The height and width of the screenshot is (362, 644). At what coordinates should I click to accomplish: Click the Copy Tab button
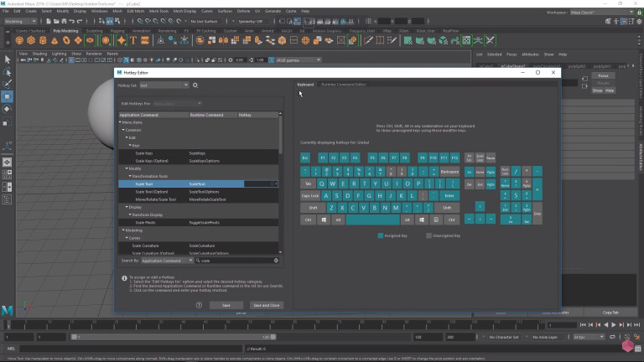click(x=610, y=313)
